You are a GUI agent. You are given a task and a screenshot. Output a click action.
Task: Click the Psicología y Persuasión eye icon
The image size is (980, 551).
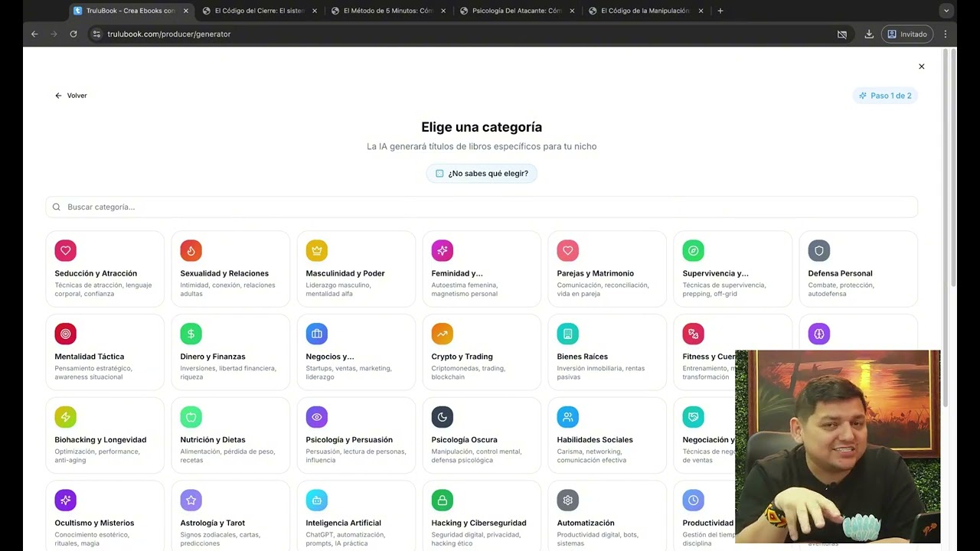[316, 417]
